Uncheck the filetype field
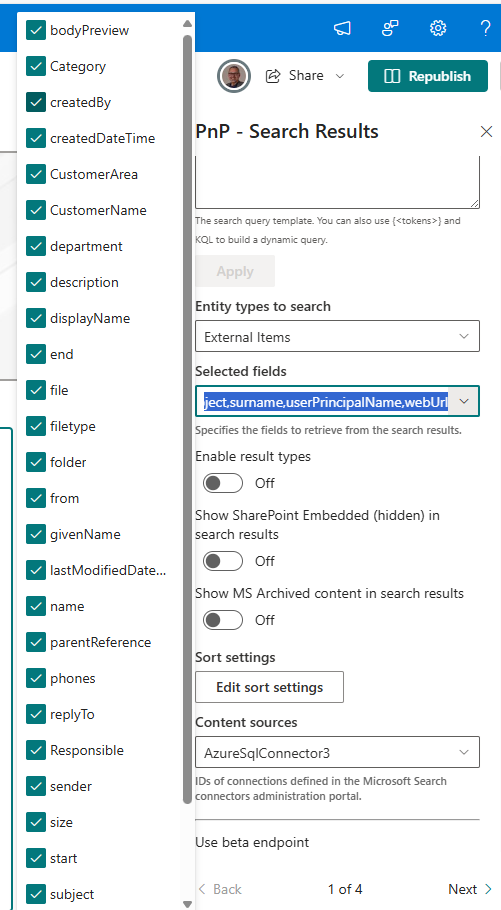 tap(36, 426)
